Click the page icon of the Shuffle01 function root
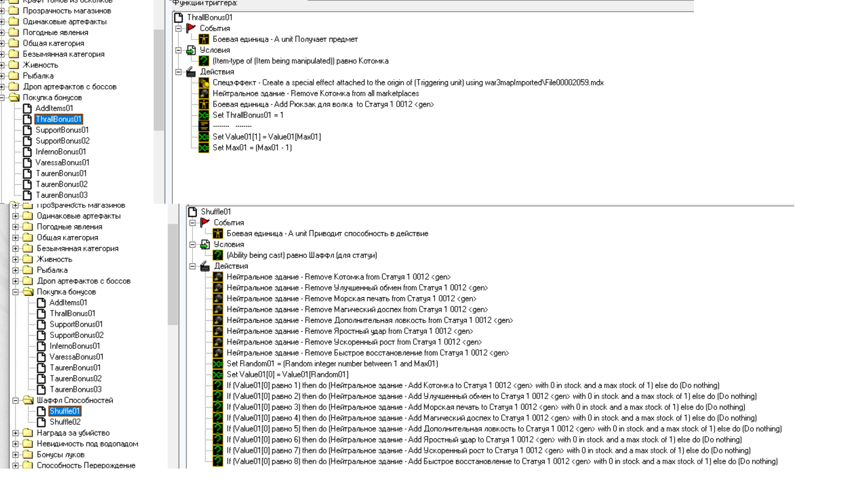 [193, 212]
